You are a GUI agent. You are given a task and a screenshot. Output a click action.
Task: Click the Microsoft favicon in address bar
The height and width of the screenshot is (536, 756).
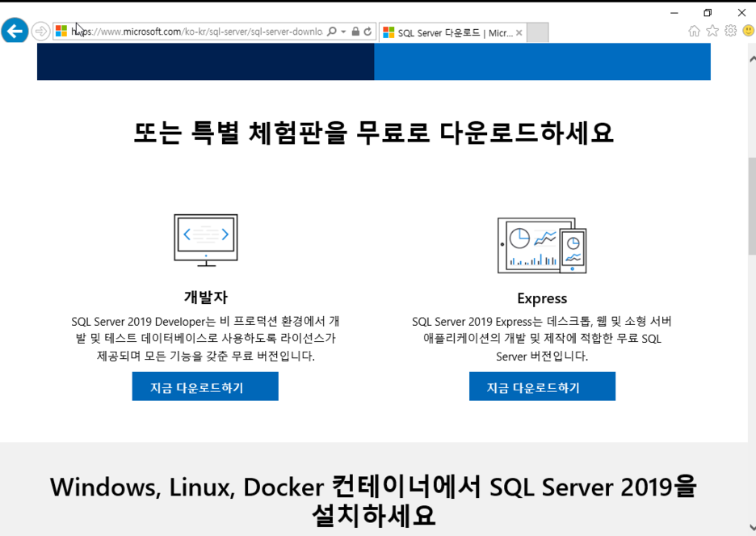click(x=61, y=32)
